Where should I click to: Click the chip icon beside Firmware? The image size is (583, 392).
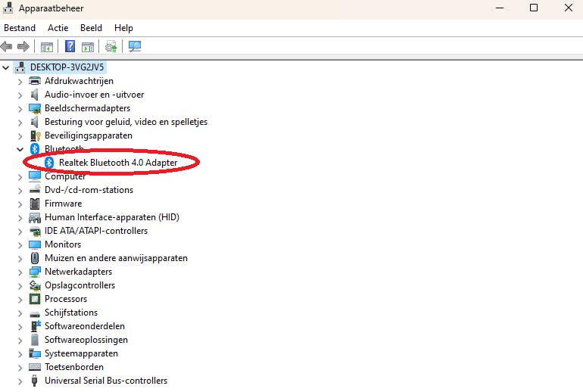(35, 204)
